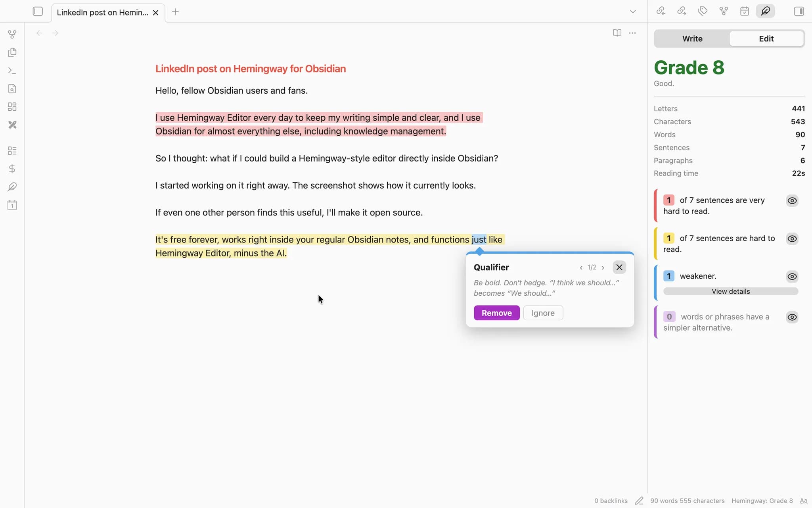Screen dimensions: 812x508
Task: Open Hemingway feather icon in left ribbon
Action: point(12,187)
